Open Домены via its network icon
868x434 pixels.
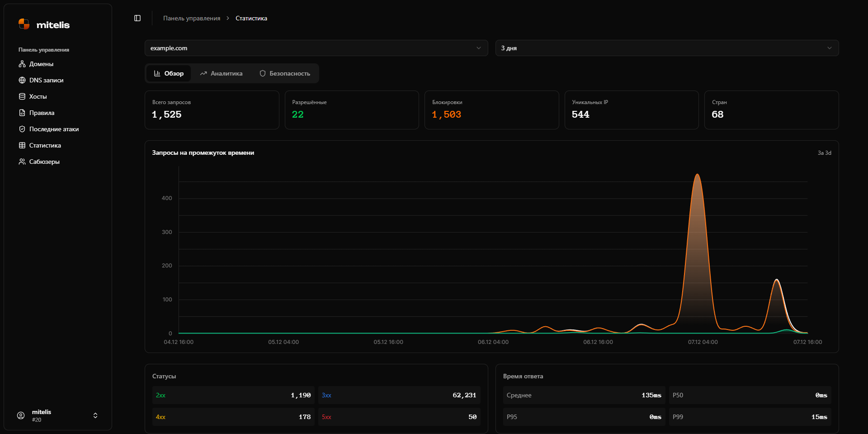22,64
